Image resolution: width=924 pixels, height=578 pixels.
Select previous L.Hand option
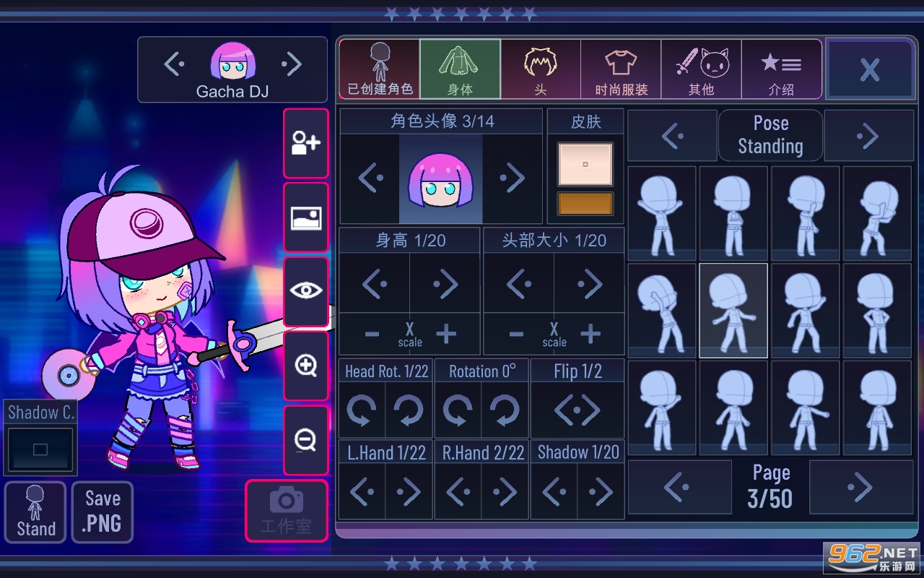point(362,491)
